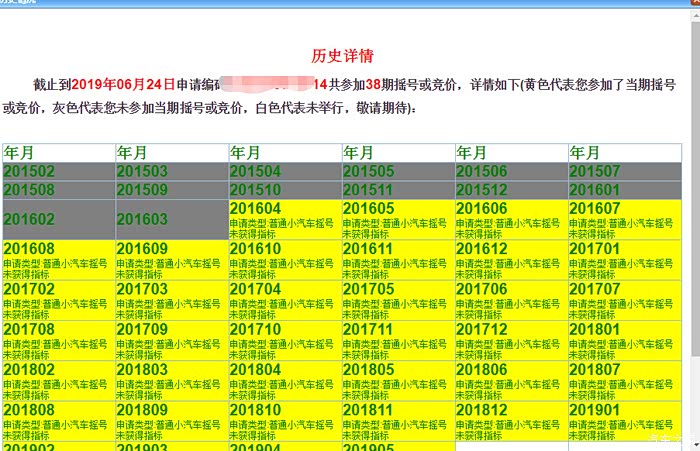
Task: Click the 201802 table cell
Action: tap(59, 380)
